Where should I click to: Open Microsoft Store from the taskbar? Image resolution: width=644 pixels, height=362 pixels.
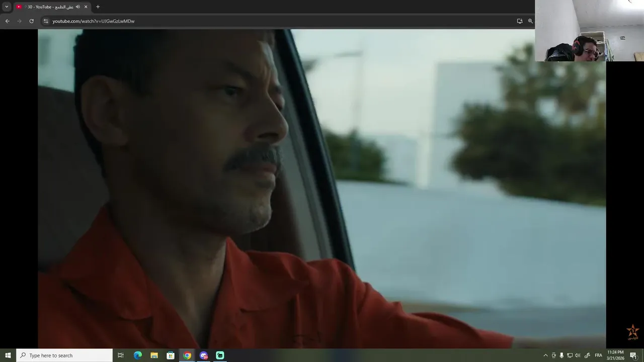click(171, 355)
